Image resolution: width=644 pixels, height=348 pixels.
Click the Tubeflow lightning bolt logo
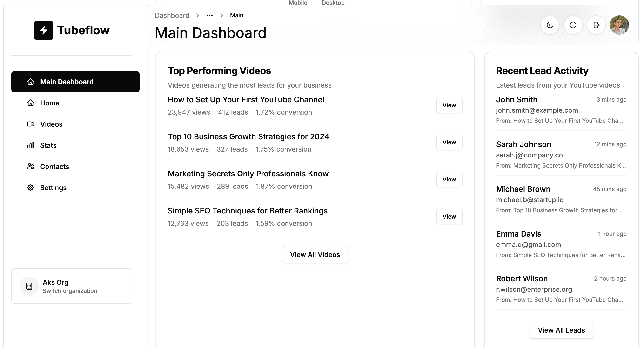pos(43,31)
